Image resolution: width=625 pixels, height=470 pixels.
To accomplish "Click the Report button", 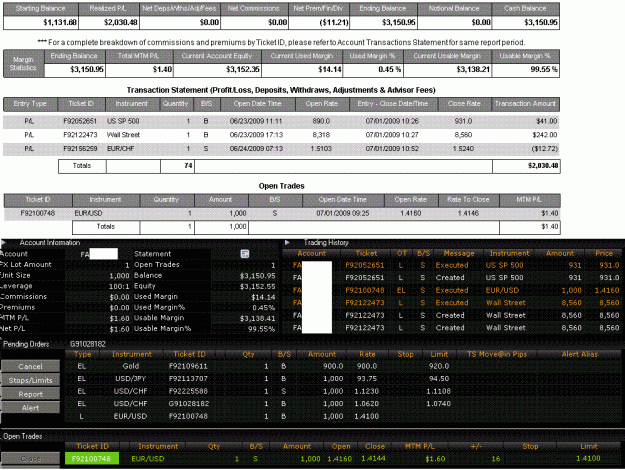I will [30, 394].
